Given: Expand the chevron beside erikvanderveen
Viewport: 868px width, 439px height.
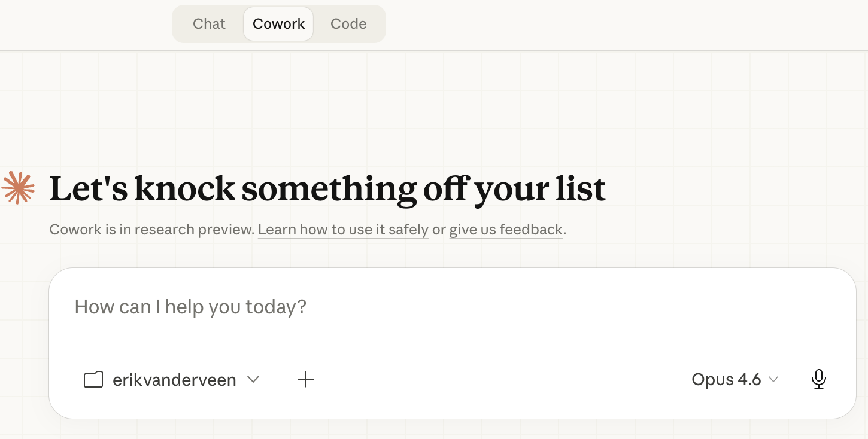Looking at the screenshot, I should (x=253, y=379).
